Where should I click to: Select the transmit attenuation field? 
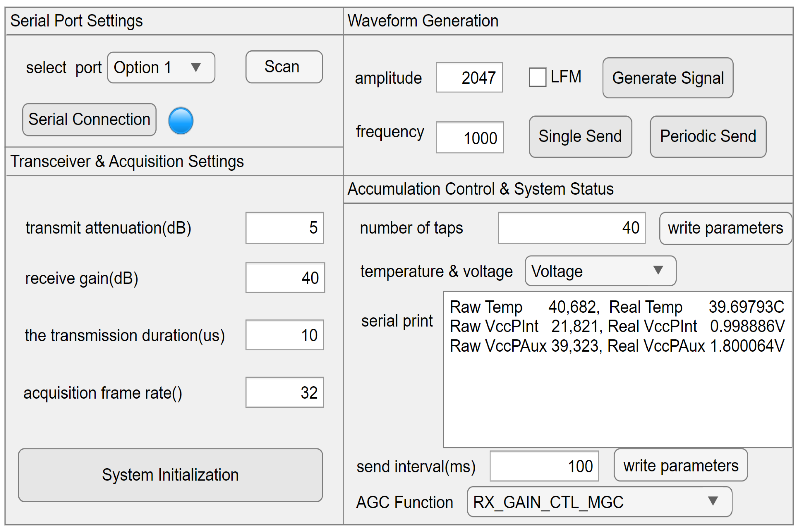tap(284, 228)
